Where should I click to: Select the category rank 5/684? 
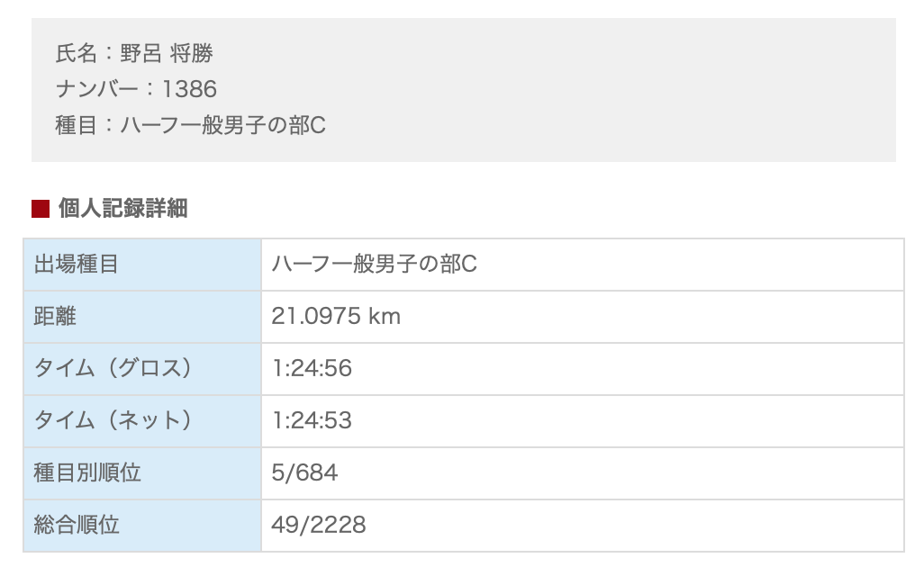point(304,472)
